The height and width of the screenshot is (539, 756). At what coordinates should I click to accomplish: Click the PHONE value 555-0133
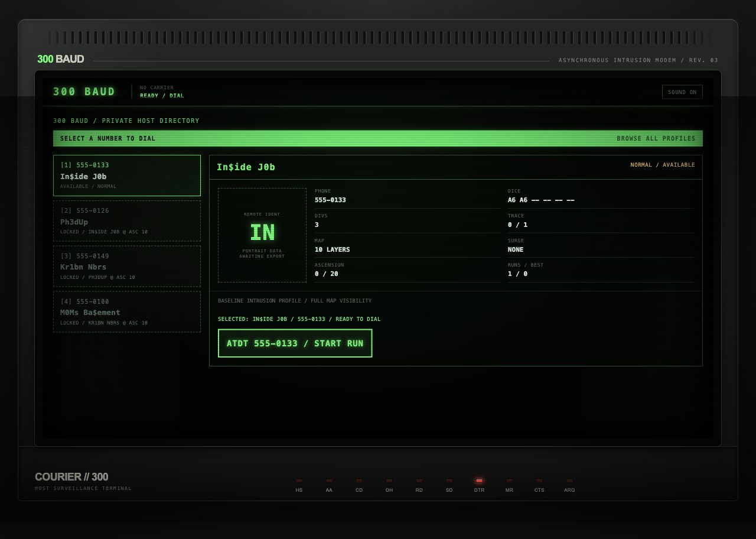click(x=330, y=200)
